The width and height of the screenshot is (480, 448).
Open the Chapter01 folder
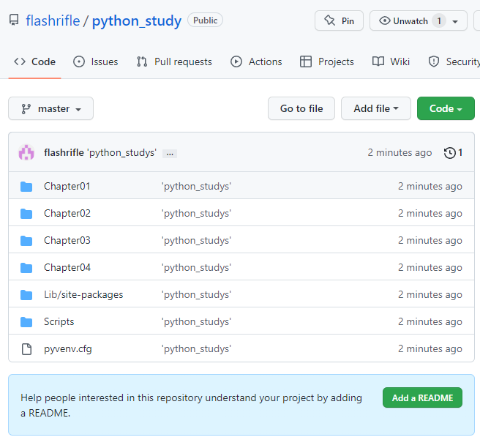point(67,186)
